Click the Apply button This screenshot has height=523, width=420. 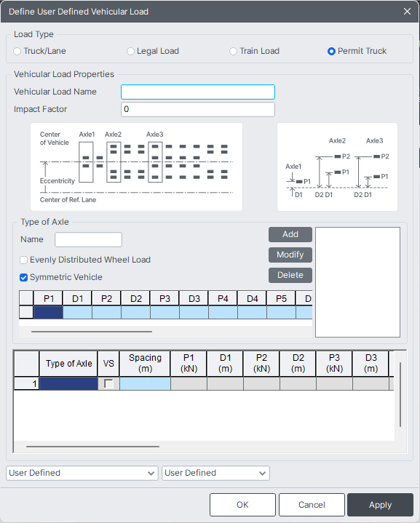point(380,505)
